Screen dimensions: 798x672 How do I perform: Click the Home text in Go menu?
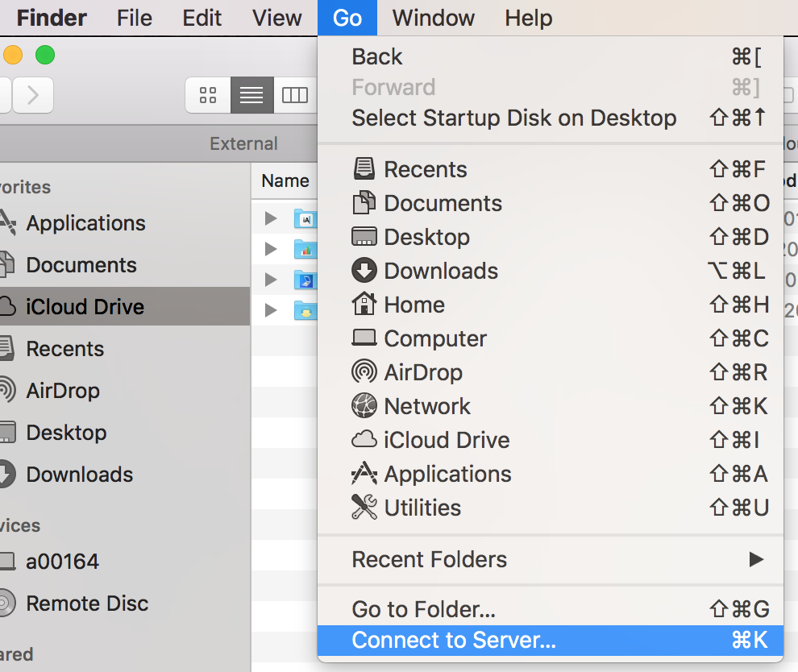click(414, 305)
